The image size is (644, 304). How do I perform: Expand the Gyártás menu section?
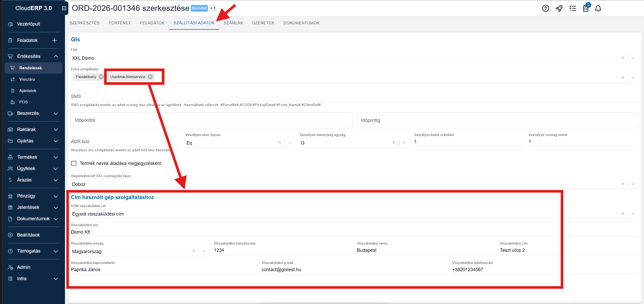point(56,141)
